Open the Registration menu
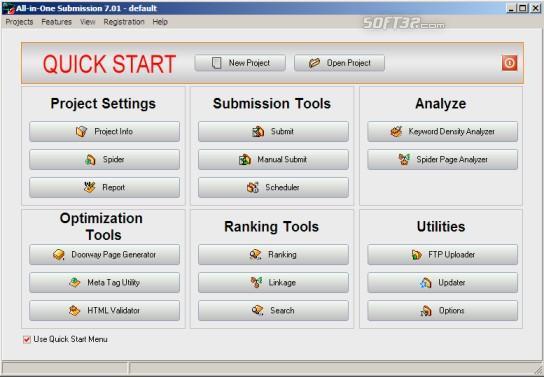Image resolution: width=544 pixels, height=377 pixels. (x=124, y=22)
